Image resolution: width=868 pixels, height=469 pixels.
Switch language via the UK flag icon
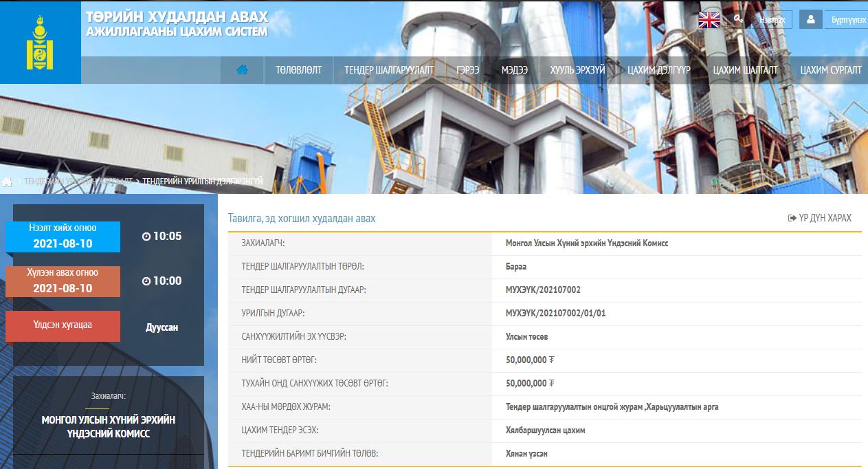pyautogui.click(x=709, y=20)
